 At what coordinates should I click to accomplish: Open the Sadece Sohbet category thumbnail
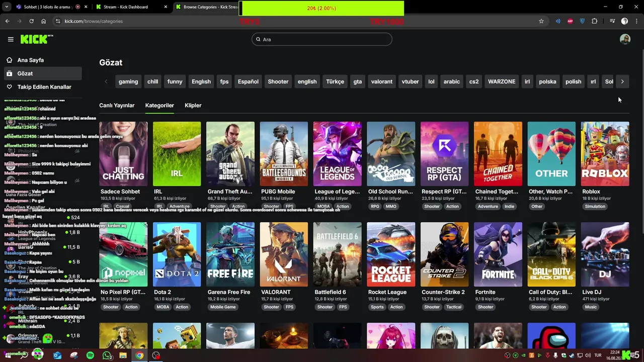[123, 154]
